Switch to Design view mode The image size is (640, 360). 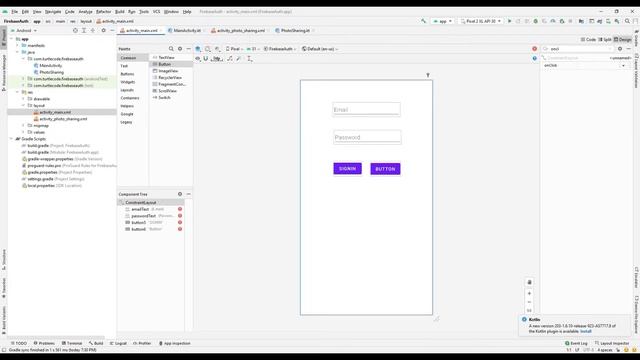(x=622, y=40)
